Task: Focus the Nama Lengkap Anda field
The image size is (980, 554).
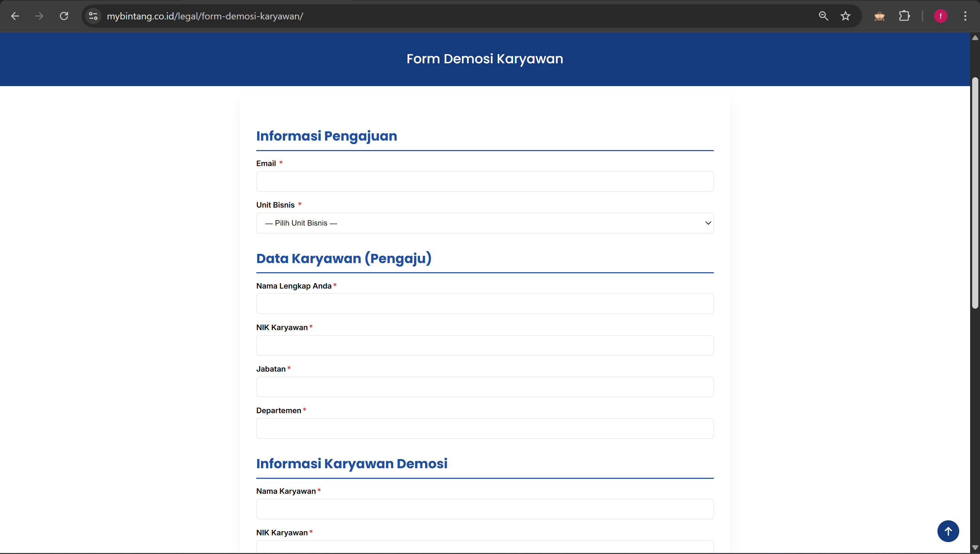Action: tap(484, 304)
